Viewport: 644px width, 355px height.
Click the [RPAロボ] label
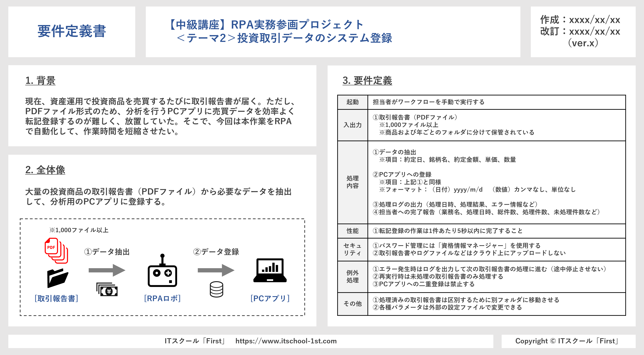point(162,298)
